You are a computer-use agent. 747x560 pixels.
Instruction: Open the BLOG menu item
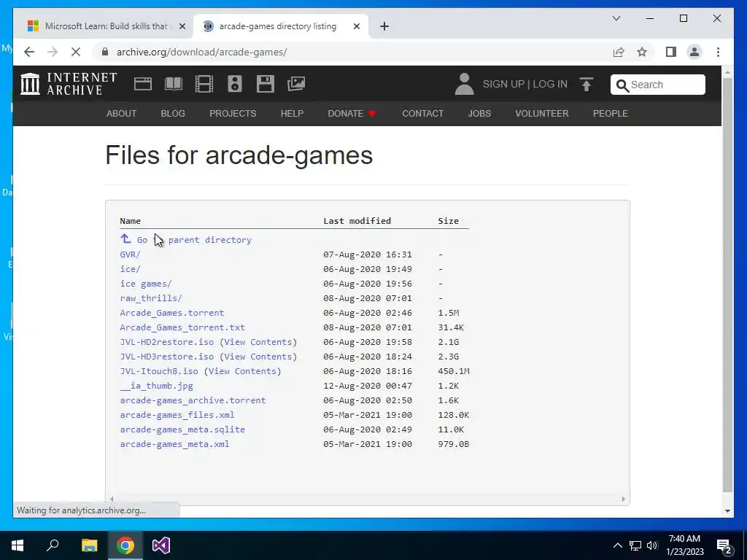(x=173, y=113)
